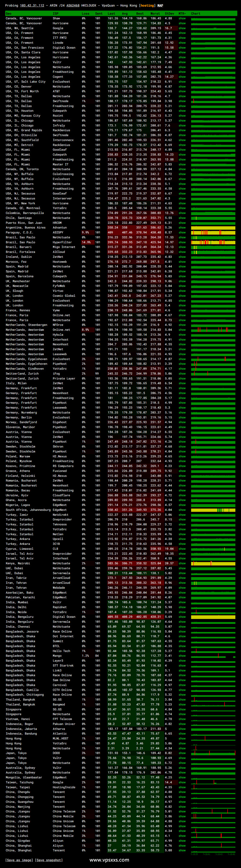Select the Puerto Rico, San Juan location cell
The width and height of the screenshot is (241, 868).
[x=24, y=223]
